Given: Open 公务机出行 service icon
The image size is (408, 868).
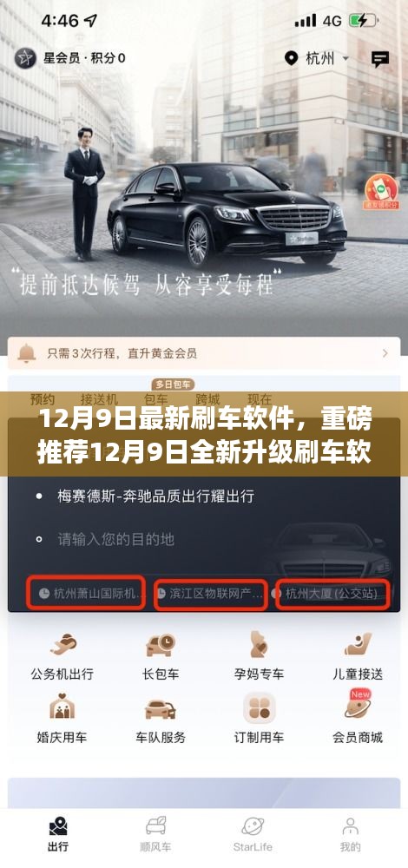Looking at the screenshot, I should [x=62, y=645].
